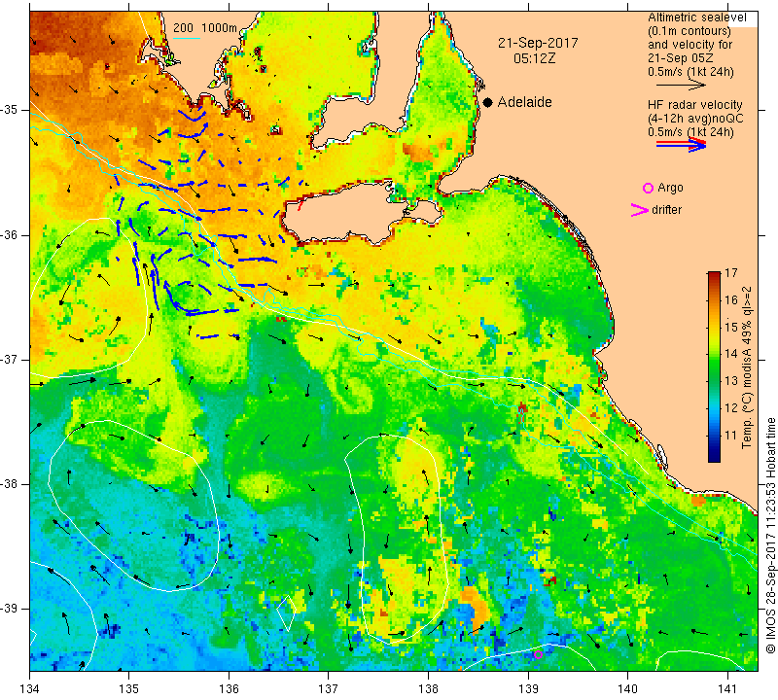This screenshot has height=700, width=778.
Task: Click the 17 label on temperature colorbar
Action: tap(731, 273)
